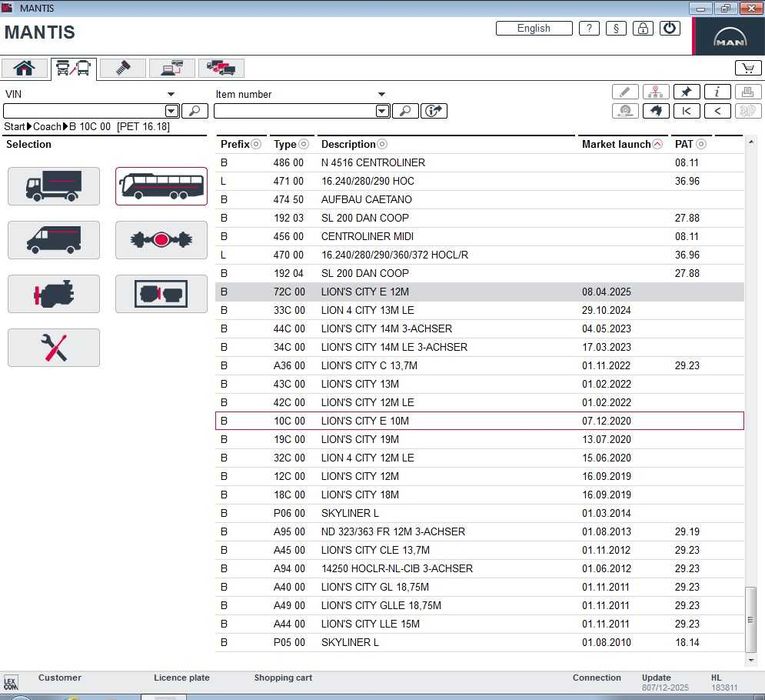Switch to the truck and bus vehicle tab
The image size is (765, 700).
pyautogui.click(x=74, y=68)
